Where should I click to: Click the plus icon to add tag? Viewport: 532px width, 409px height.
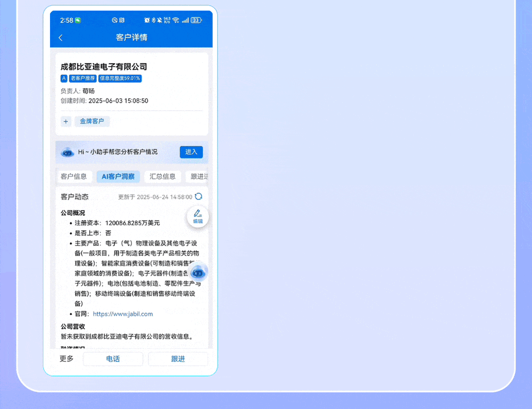pyautogui.click(x=66, y=121)
